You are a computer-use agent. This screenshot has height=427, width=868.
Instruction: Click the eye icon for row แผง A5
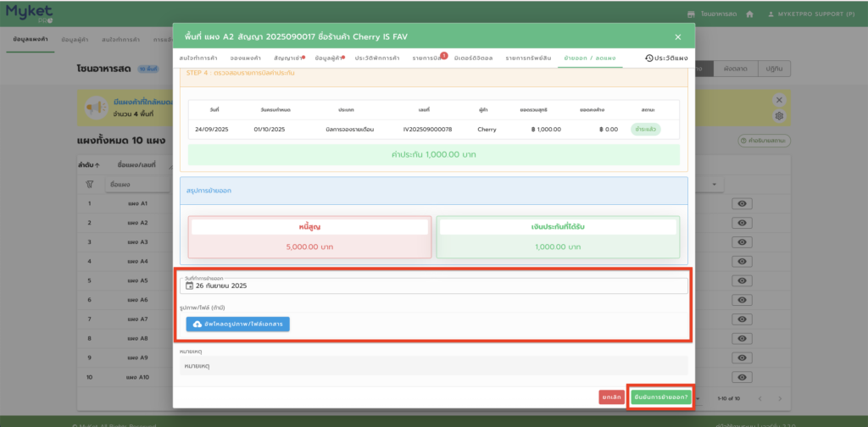(742, 280)
